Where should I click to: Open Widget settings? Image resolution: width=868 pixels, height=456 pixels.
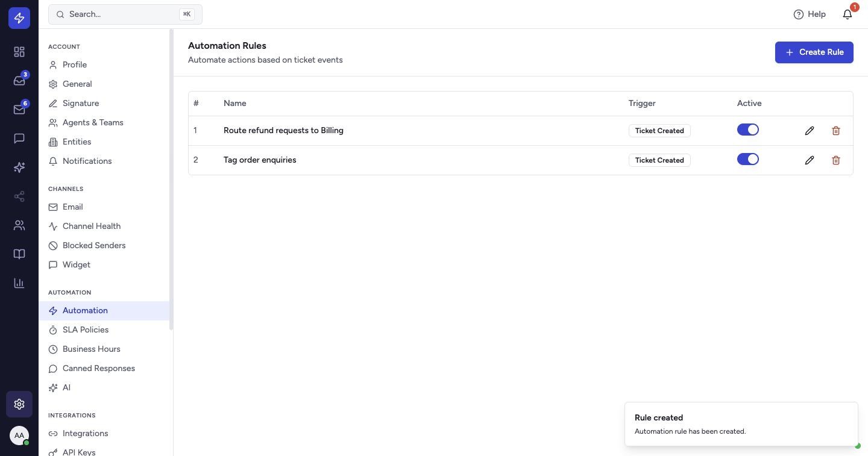[x=104, y=265]
